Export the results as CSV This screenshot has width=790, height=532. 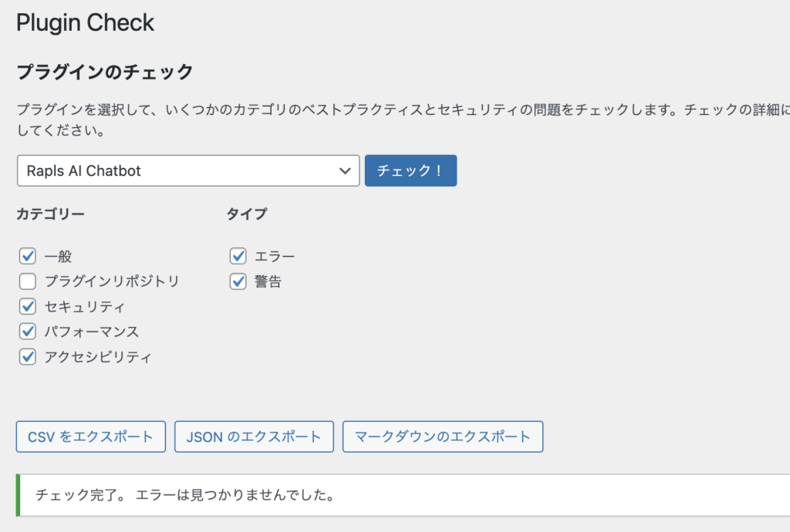pos(90,436)
